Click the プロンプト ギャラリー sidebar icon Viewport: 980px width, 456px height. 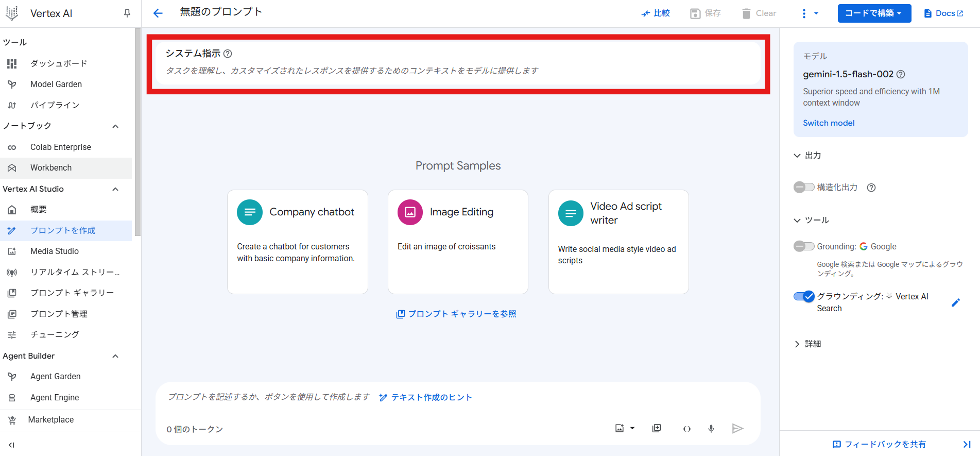(x=12, y=293)
